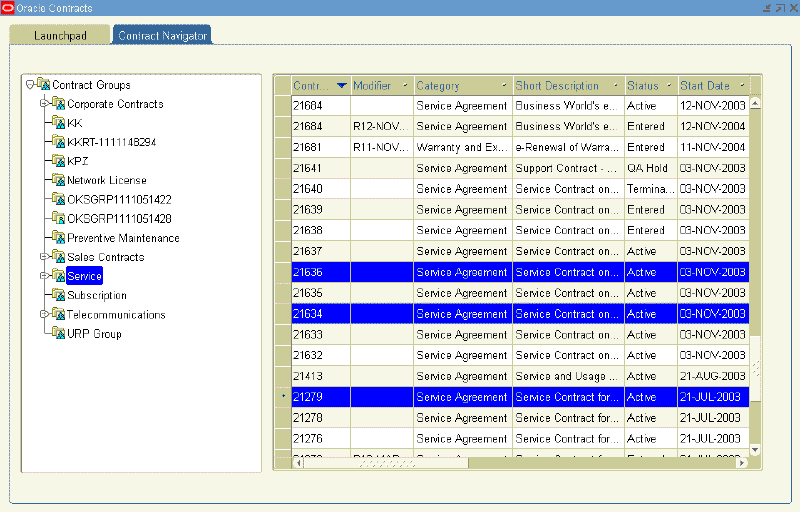Screen dimensions: 800x512
Task: Click the URP Group folder icon
Action: pyautogui.click(x=58, y=334)
